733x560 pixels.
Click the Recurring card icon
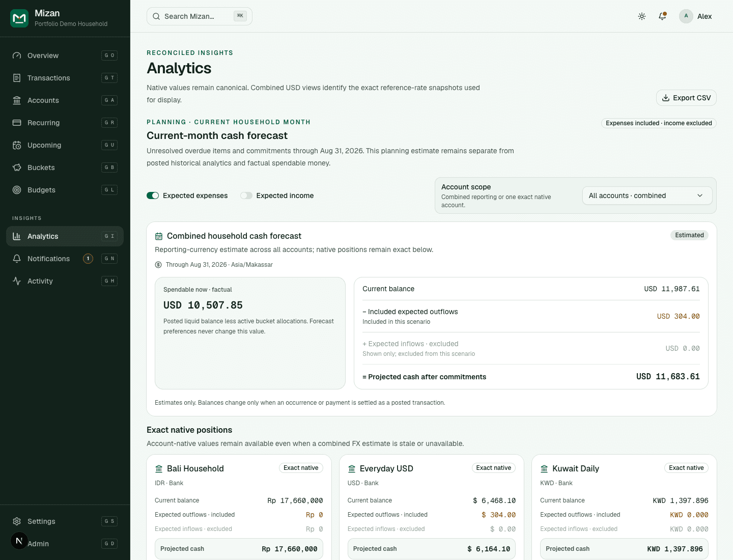[x=17, y=123]
